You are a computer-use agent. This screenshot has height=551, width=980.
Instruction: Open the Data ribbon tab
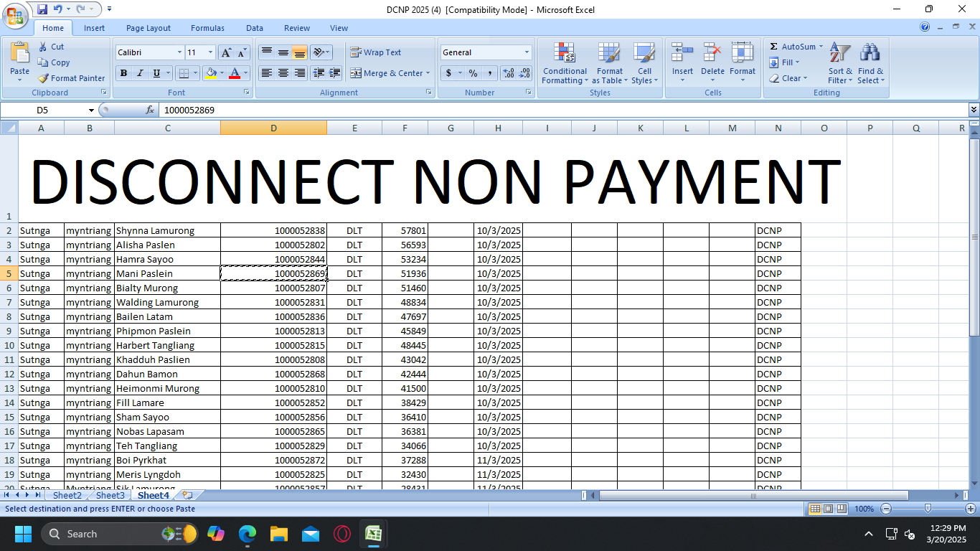click(255, 28)
